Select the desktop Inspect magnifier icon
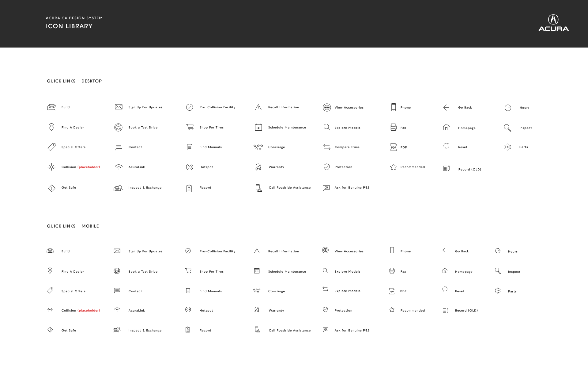Viewport: 588px width, 383px height. click(507, 128)
